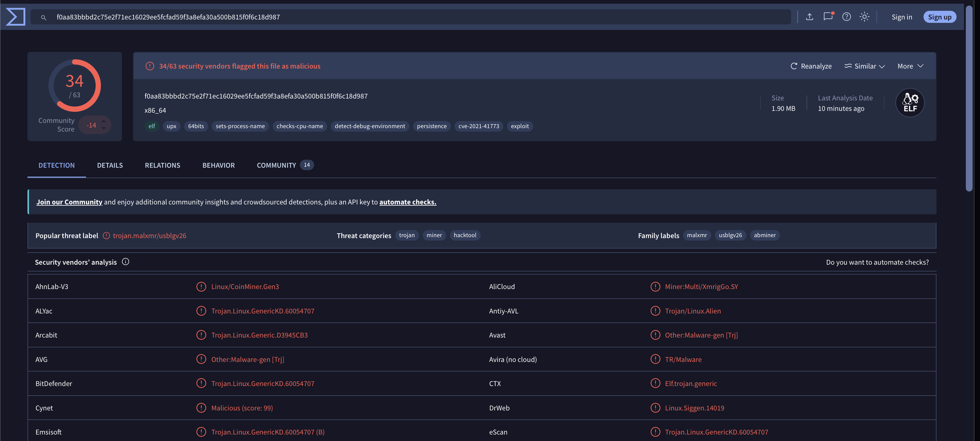Follow the Join our Community link
This screenshot has width=980, height=441.
click(69, 202)
